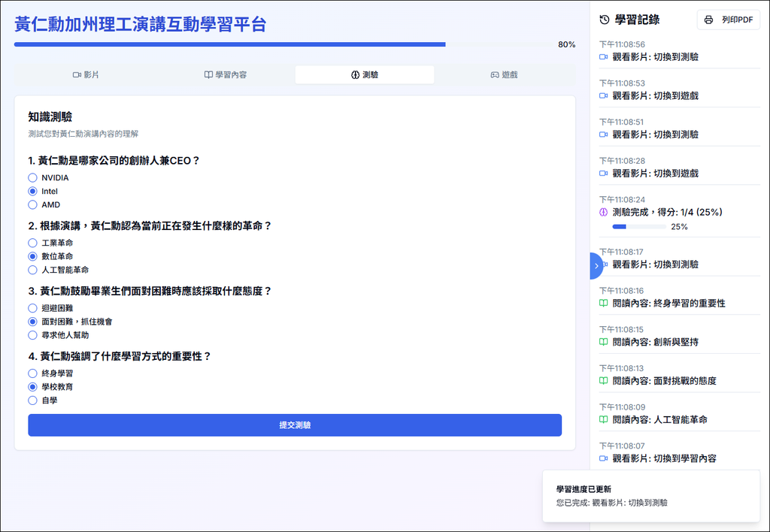
Task: Select the 測驗 tab
Action: (365, 74)
